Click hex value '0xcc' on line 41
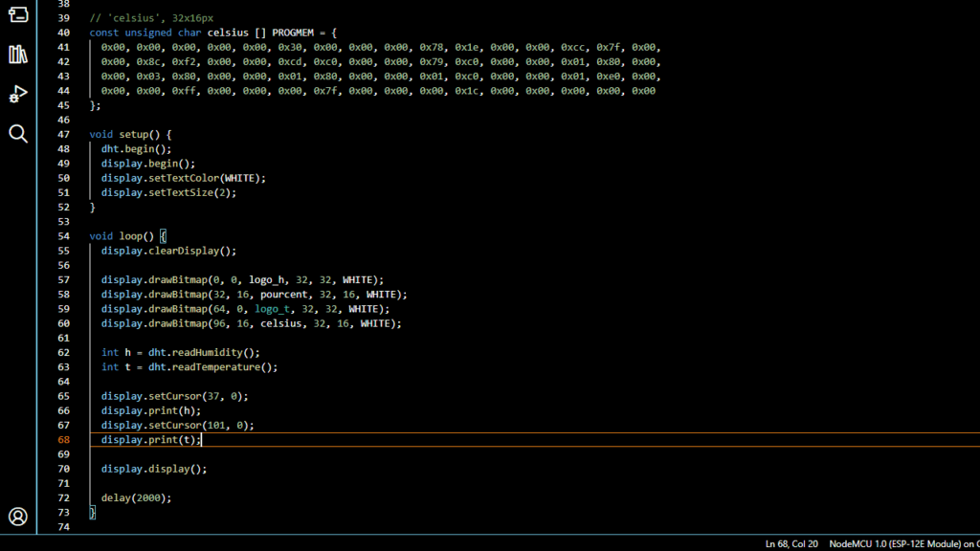The height and width of the screenshot is (551, 980). pyautogui.click(x=572, y=47)
